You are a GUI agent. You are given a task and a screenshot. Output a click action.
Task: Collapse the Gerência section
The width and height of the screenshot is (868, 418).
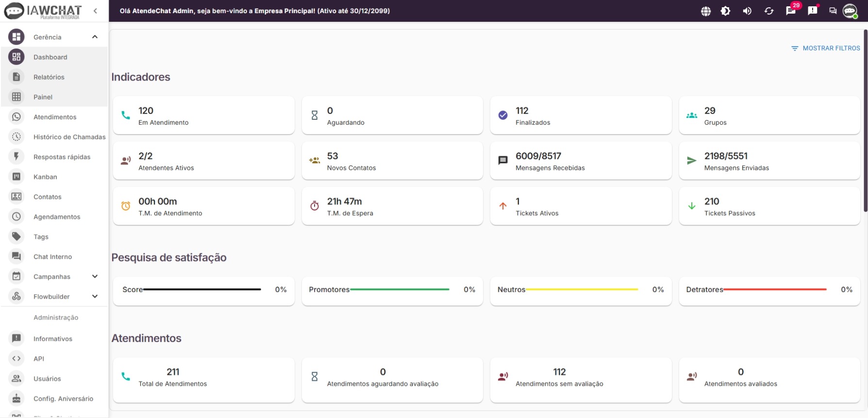(x=95, y=37)
